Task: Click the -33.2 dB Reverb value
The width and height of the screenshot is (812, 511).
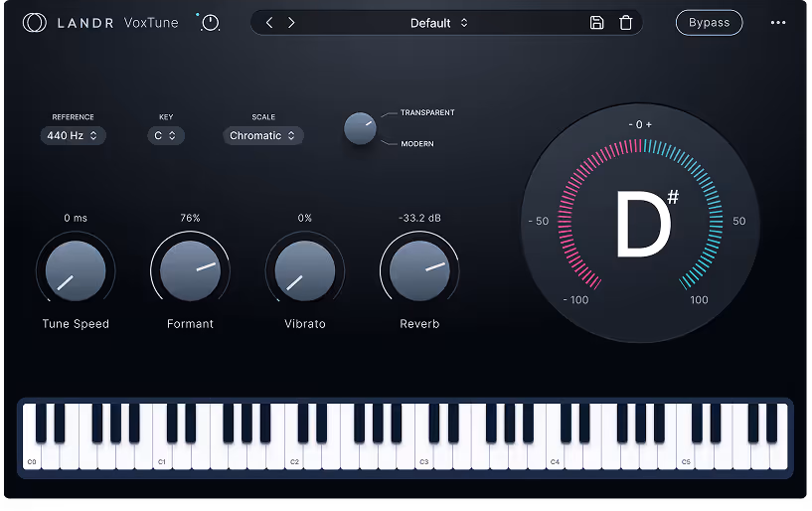Action: point(419,218)
